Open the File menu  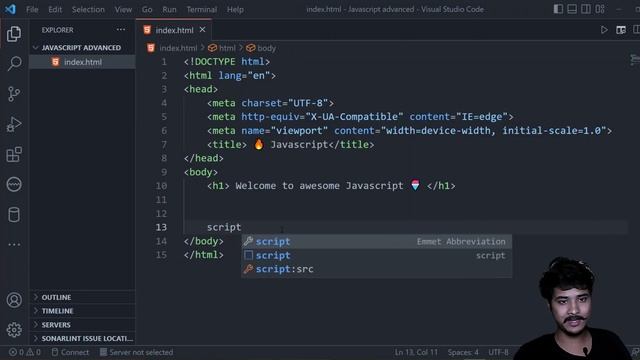click(32, 9)
